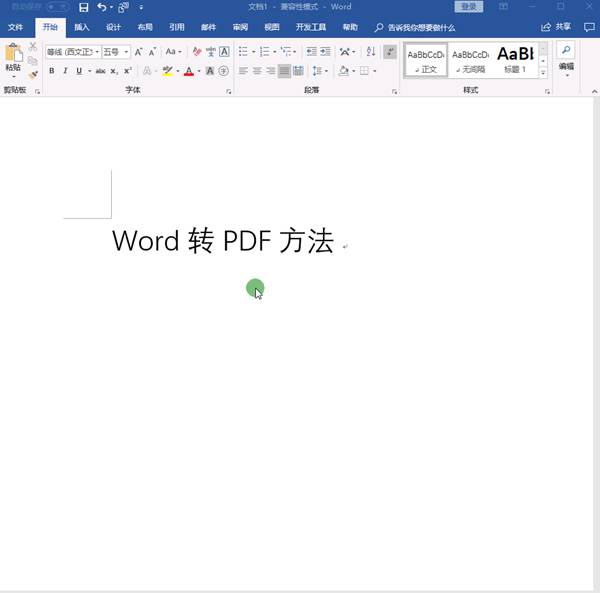Align text to the left
This screenshot has height=593, width=600.
click(x=243, y=71)
